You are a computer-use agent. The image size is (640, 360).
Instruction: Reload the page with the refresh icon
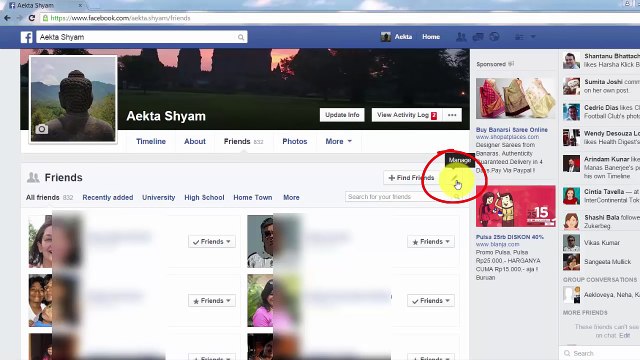pyautogui.click(x=32, y=18)
